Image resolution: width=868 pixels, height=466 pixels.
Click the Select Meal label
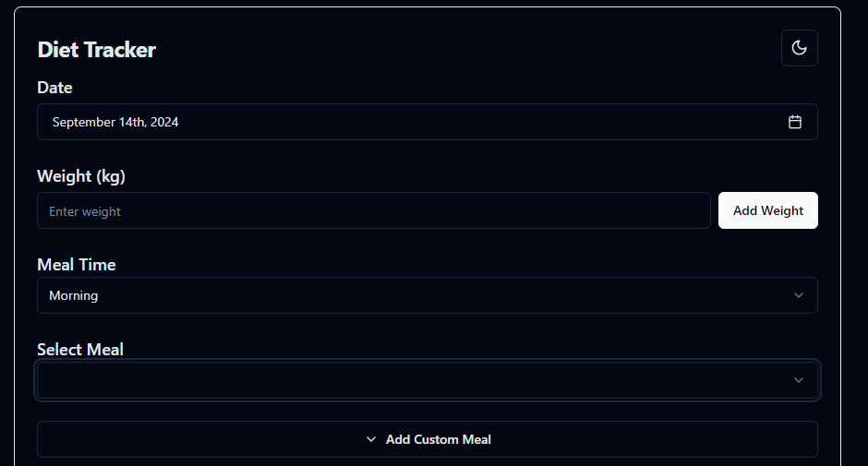tap(80, 349)
